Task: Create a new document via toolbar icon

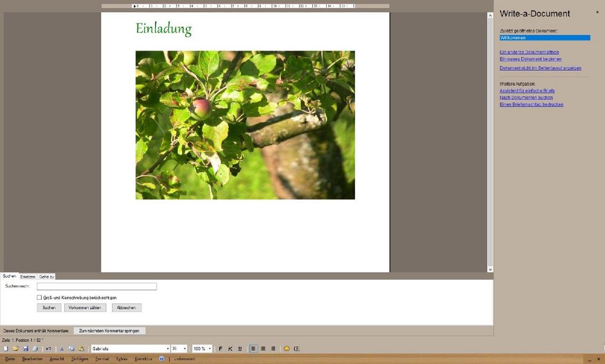Action: click(5, 348)
